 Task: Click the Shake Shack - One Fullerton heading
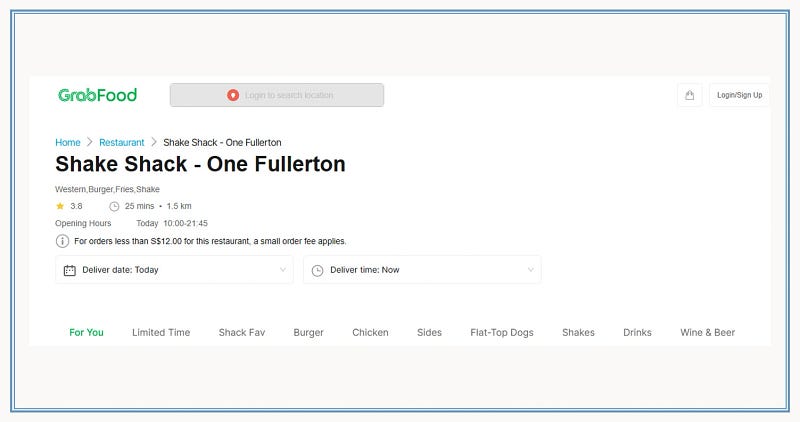click(x=200, y=164)
